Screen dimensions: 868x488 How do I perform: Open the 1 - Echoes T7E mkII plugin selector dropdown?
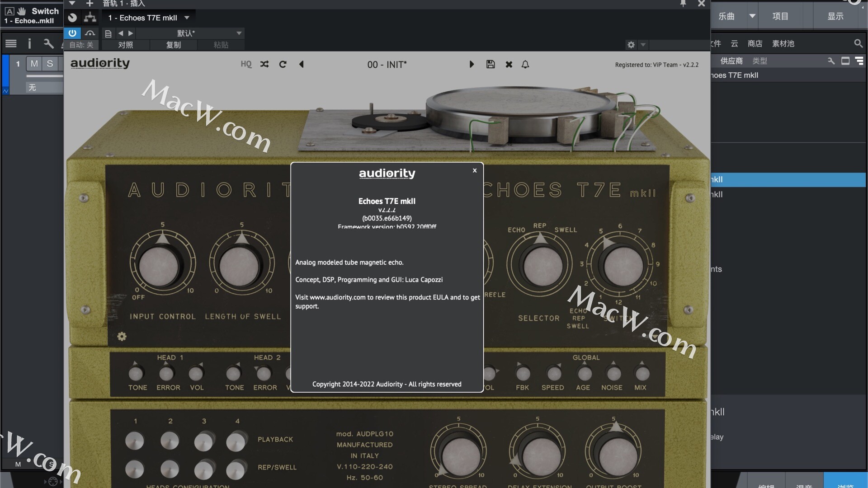pyautogui.click(x=149, y=18)
